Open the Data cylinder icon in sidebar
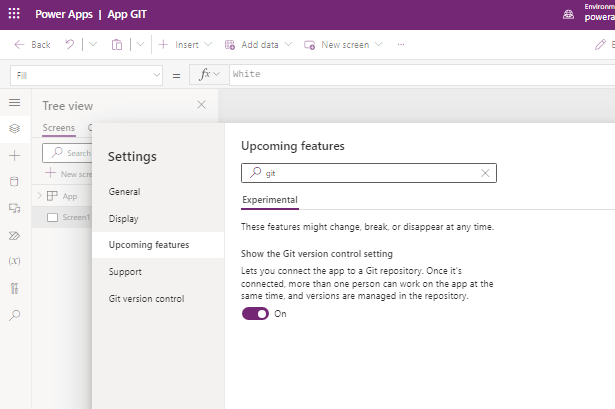 tap(14, 182)
